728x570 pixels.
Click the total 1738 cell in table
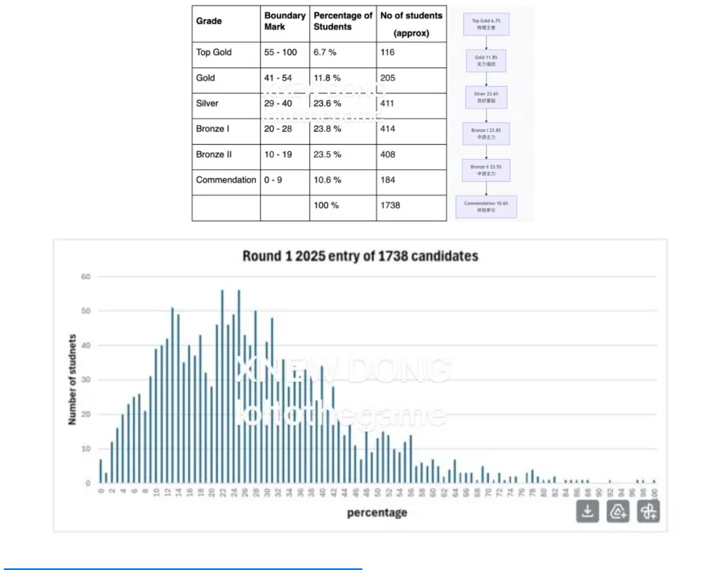tap(390, 205)
